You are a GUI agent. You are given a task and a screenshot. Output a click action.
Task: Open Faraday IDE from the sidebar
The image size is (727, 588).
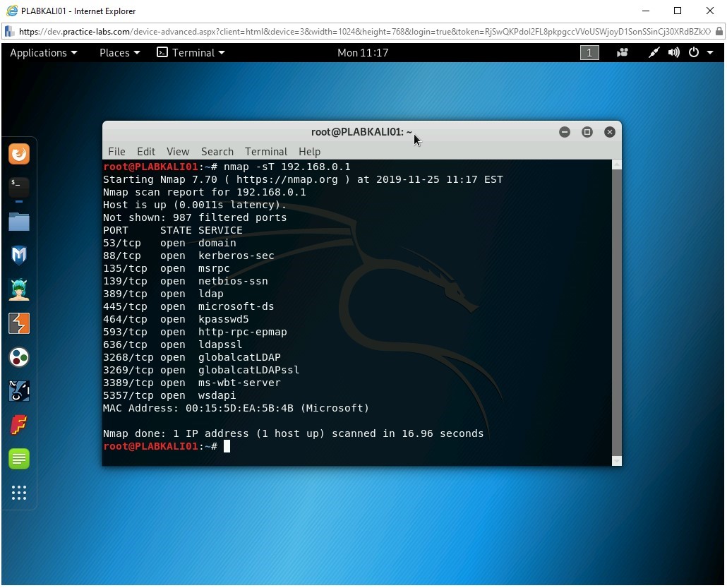(19, 425)
